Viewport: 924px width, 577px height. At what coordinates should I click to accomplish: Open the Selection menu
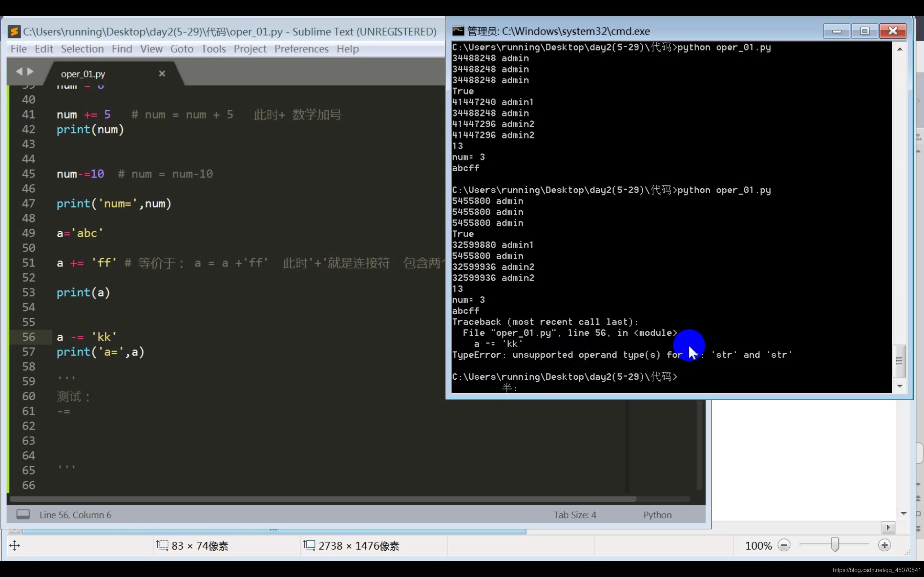82,49
